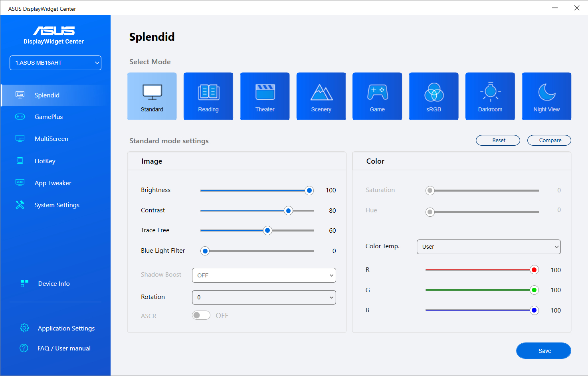Open the MultiScreen section

tap(51, 139)
